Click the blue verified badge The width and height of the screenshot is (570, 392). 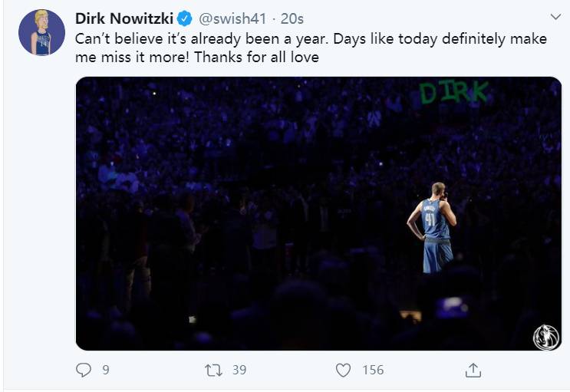click(185, 18)
